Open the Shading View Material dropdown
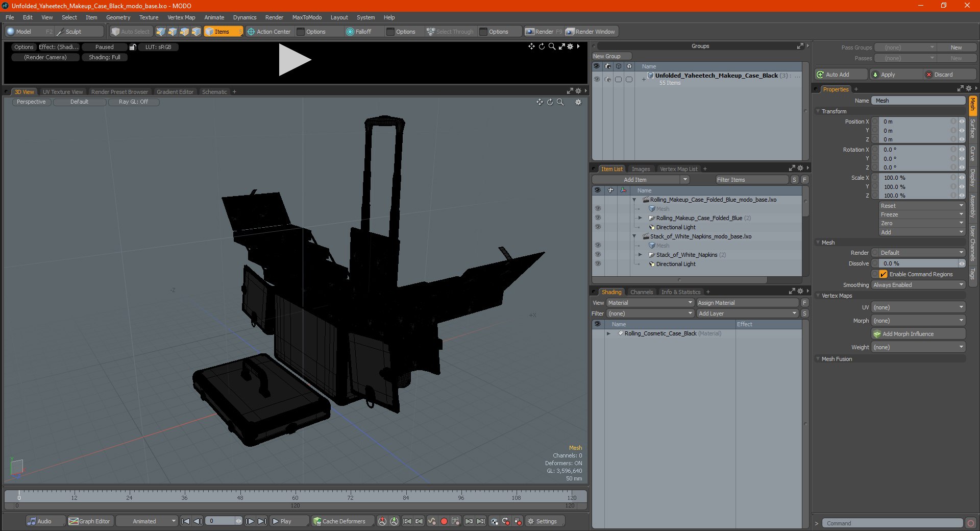The width and height of the screenshot is (980, 531). tap(650, 303)
